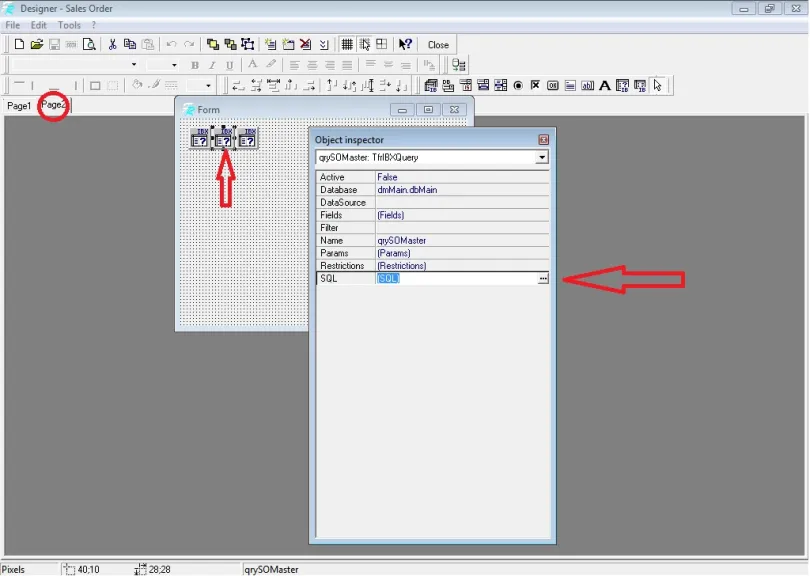The width and height of the screenshot is (810, 576).
Task: Open the Tools menu
Action: (68, 24)
